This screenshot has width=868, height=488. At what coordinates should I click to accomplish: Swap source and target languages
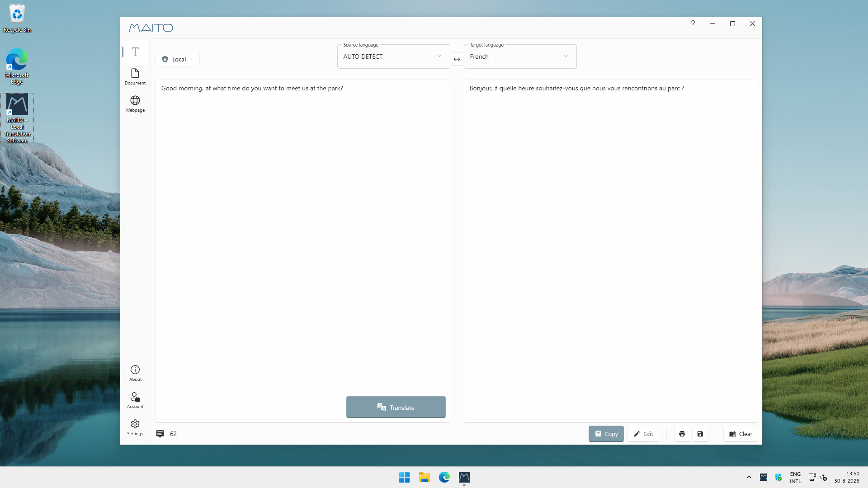tap(457, 59)
